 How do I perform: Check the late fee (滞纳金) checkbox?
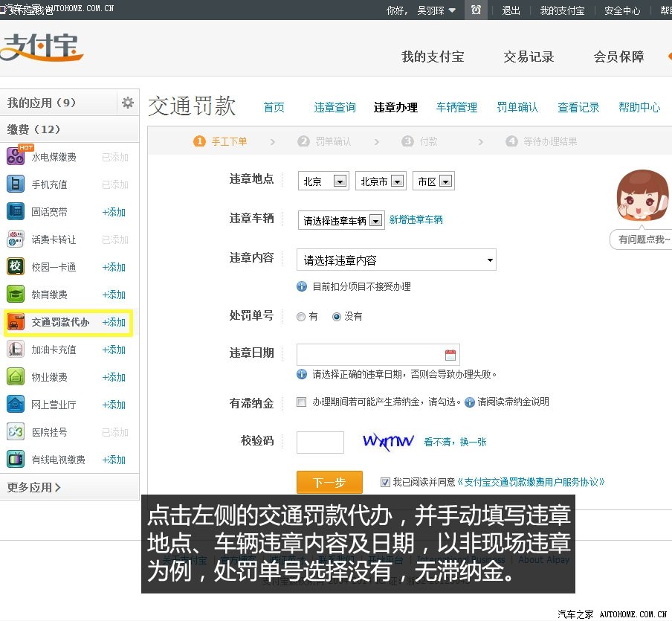tap(301, 402)
